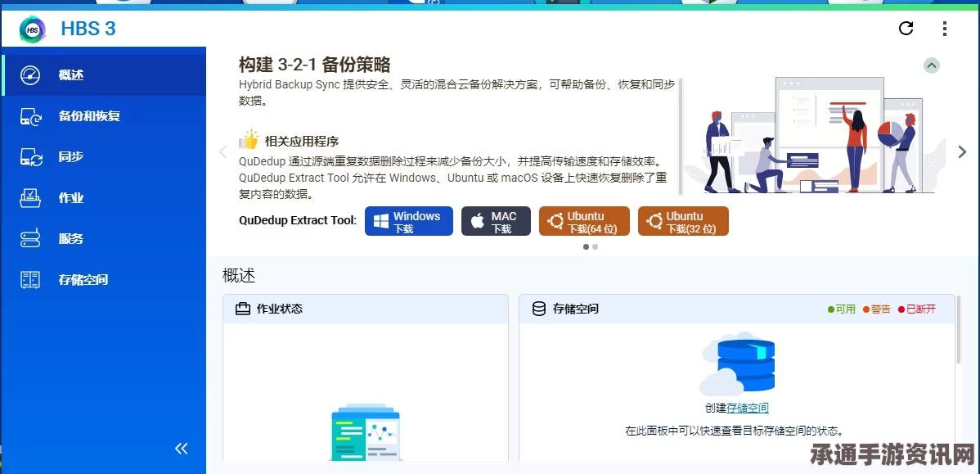Select the 概述 overview gauge icon
Viewport: 980px width, 474px height.
[x=30, y=75]
